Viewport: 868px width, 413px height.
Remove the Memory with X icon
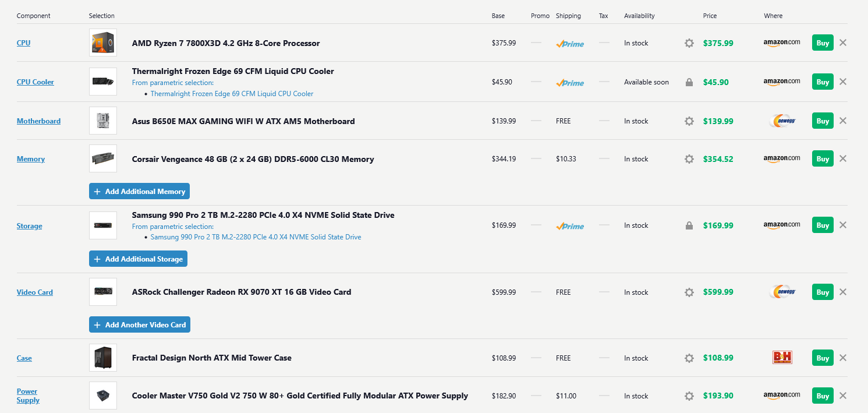[843, 158]
